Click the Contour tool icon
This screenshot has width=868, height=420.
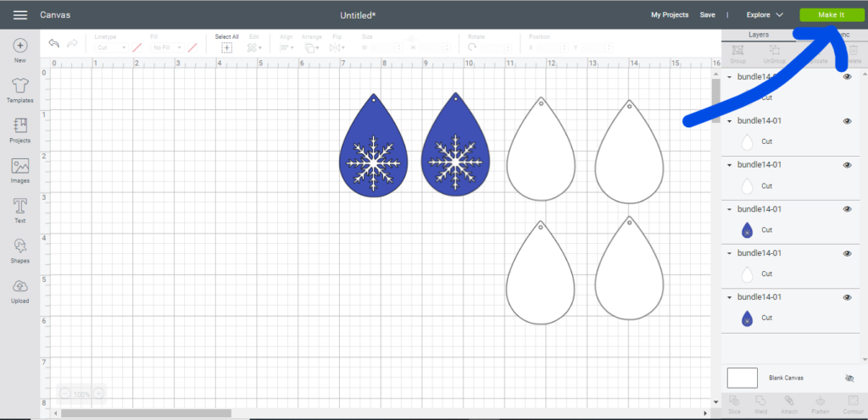tap(853, 401)
